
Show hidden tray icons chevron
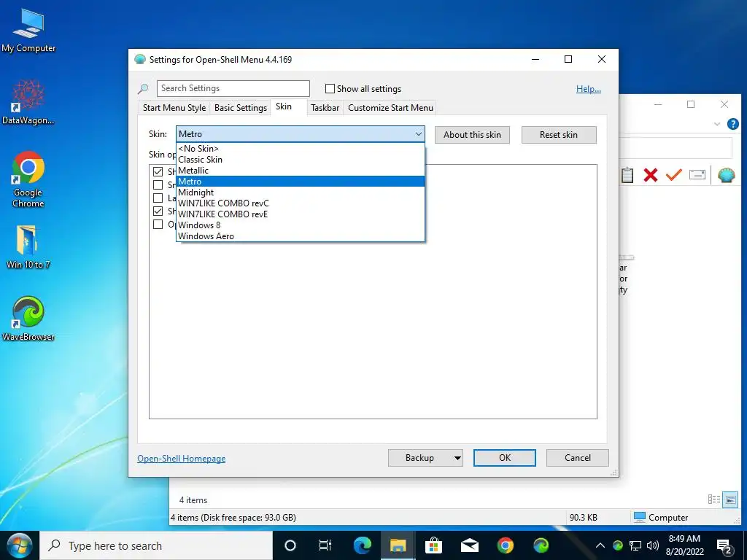click(x=600, y=545)
